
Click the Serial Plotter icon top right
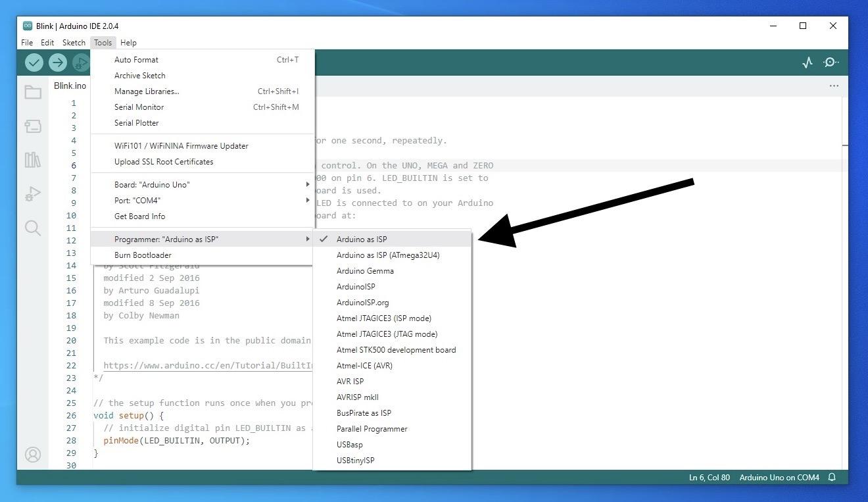(808, 62)
